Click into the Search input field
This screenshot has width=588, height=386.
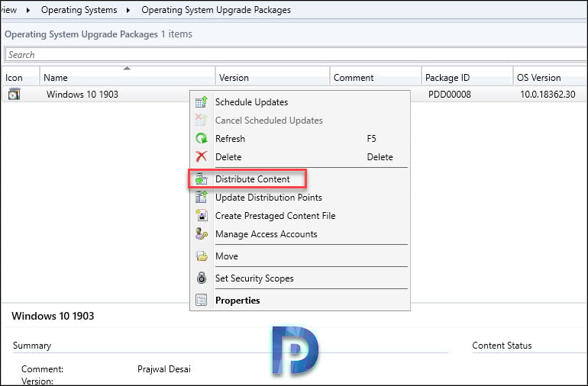tap(296, 55)
